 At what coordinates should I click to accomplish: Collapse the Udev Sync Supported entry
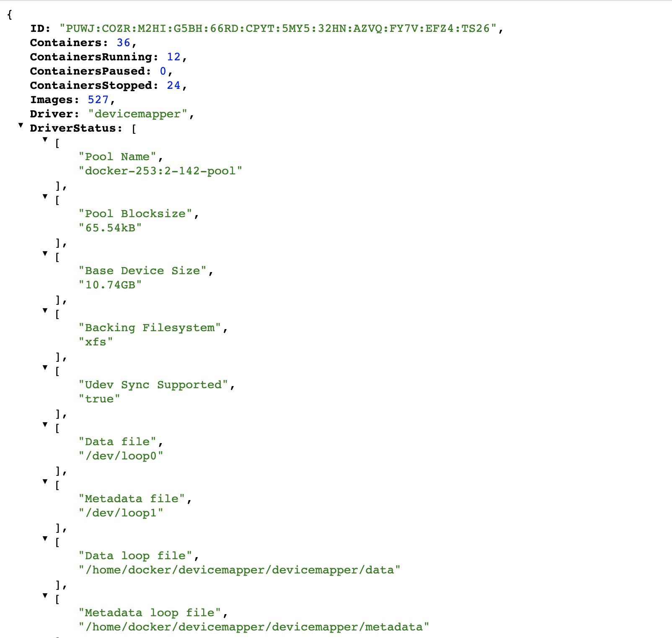coord(45,367)
